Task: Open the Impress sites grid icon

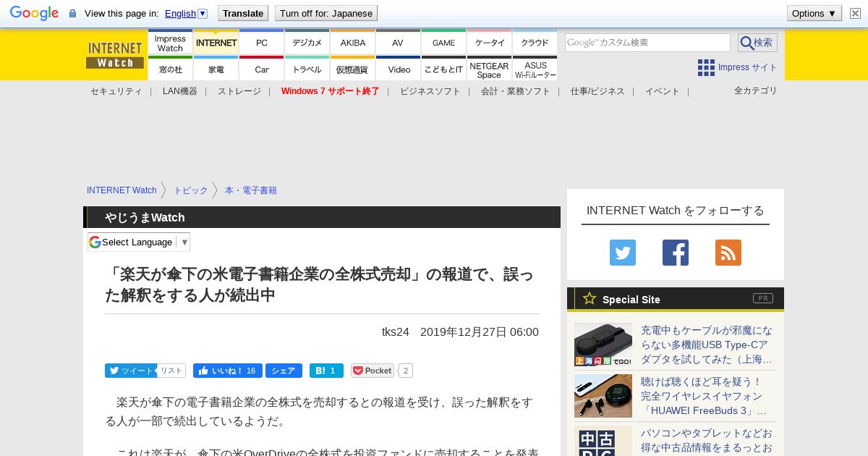Action: tap(706, 67)
